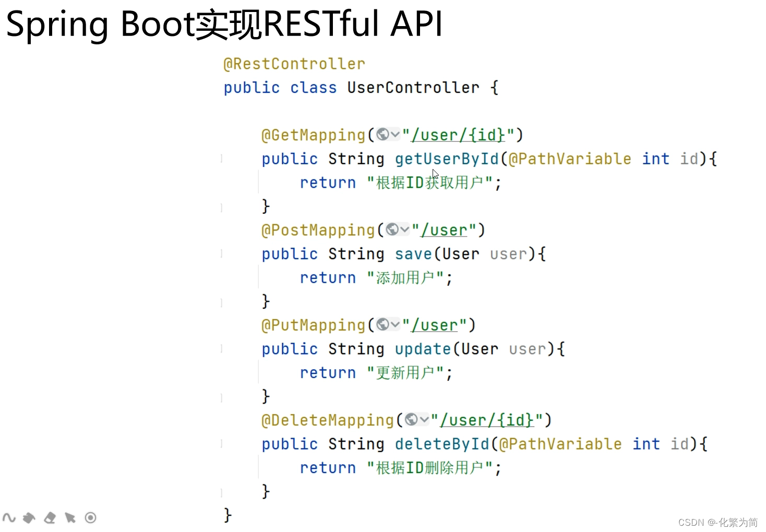Click the update method name
The height and width of the screenshot is (532, 766).
click(x=423, y=349)
